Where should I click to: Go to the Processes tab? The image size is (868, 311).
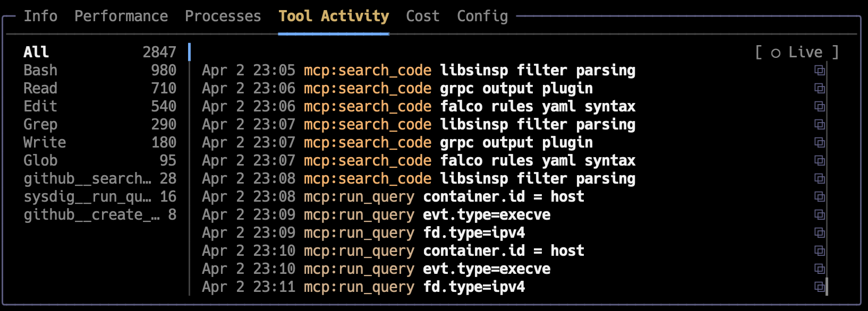pyautogui.click(x=223, y=16)
